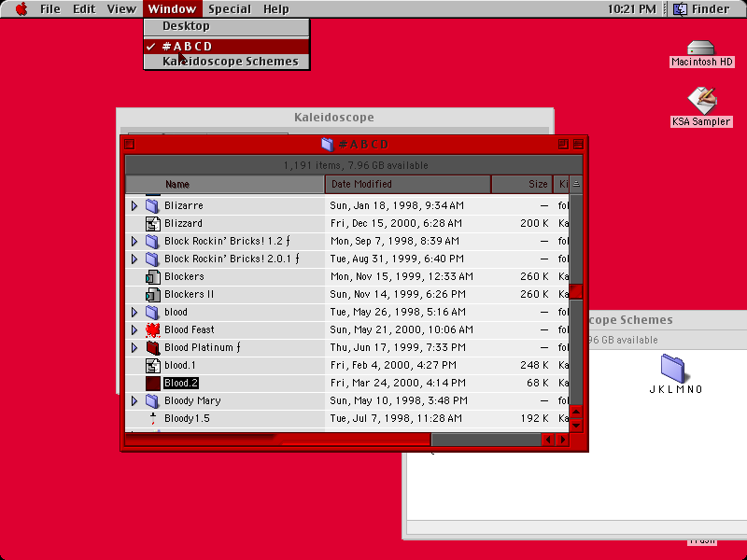Click the Blockers scheme icon

coord(152,276)
